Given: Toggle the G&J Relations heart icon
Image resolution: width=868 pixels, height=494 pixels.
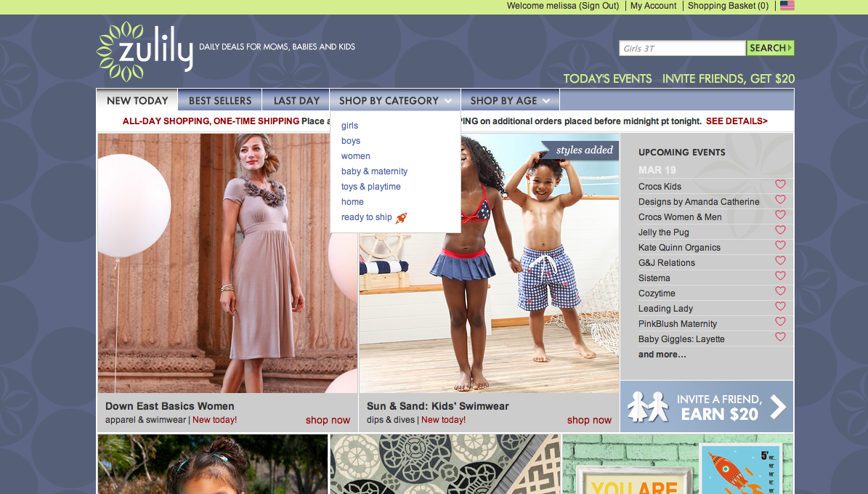Looking at the screenshot, I should pos(781,260).
